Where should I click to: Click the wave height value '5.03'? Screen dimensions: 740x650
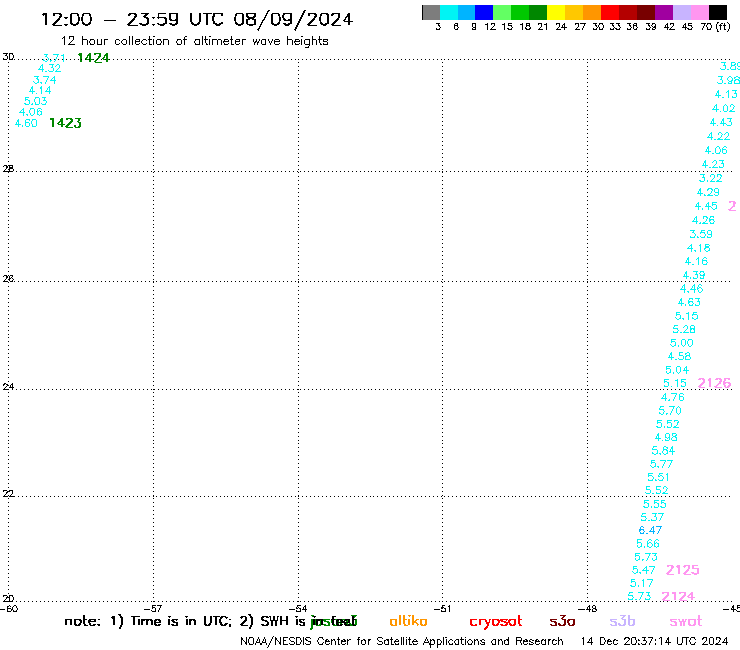coord(35,101)
